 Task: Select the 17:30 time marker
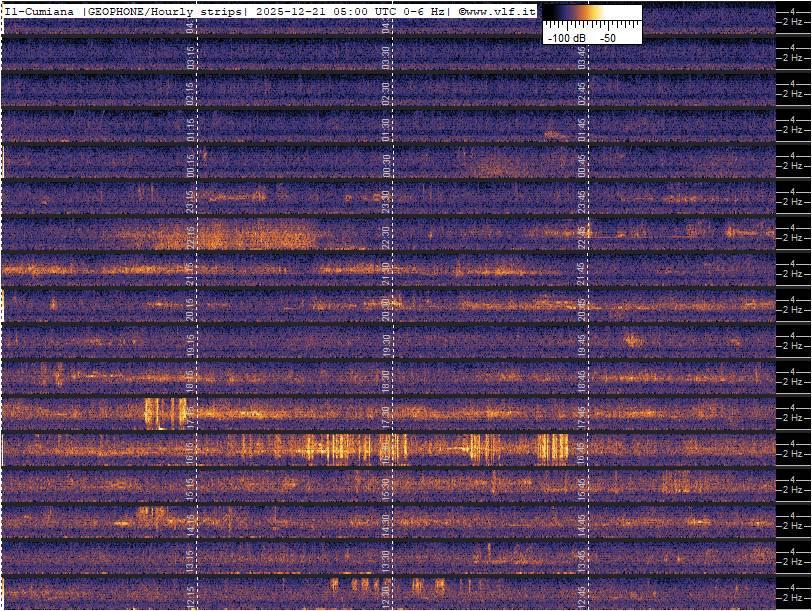click(386, 416)
